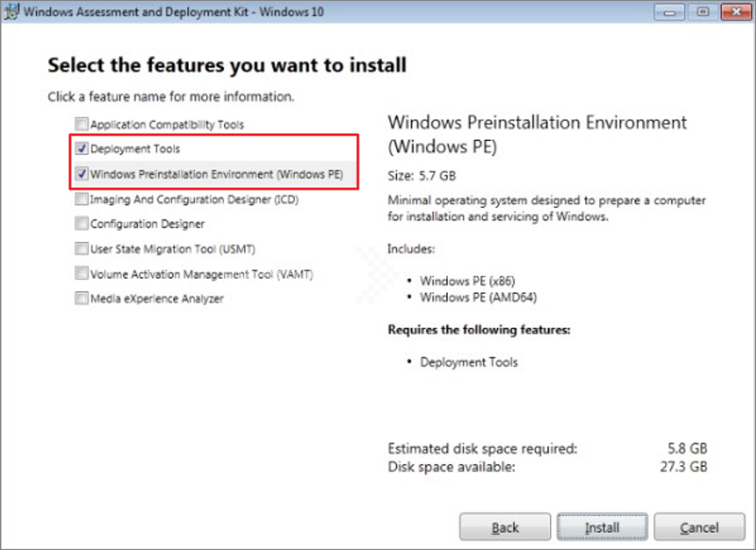Image resolution: width=756 pixels, height=550 pixels.
Task: Enable the User State Migration Tool checkbox
Action: [x=82, y=249]
